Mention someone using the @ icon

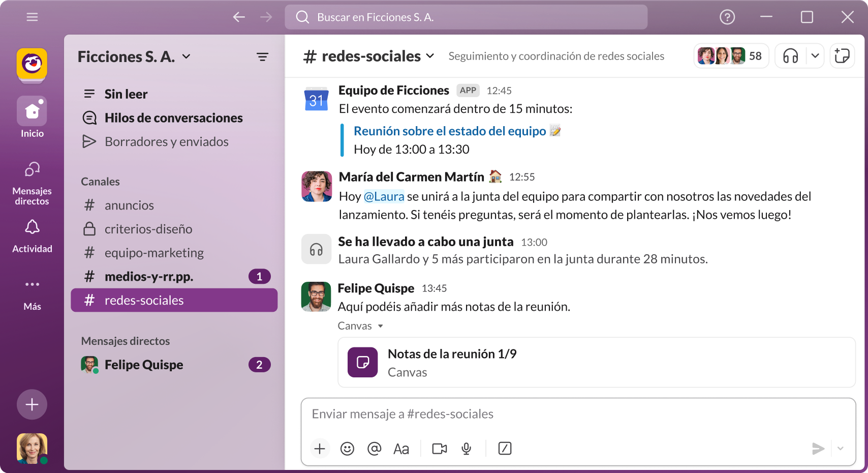point(375,449)
